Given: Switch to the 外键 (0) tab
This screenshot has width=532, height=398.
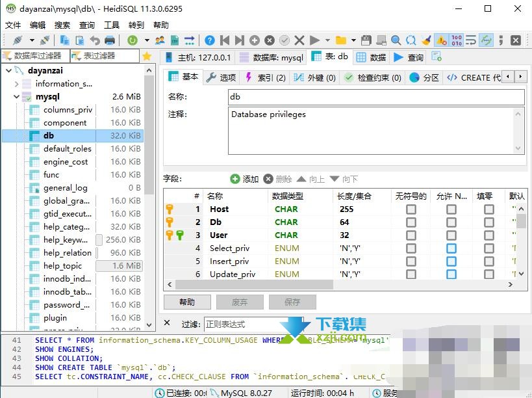Looking at the screenshot, I should (x=314, y=78).
